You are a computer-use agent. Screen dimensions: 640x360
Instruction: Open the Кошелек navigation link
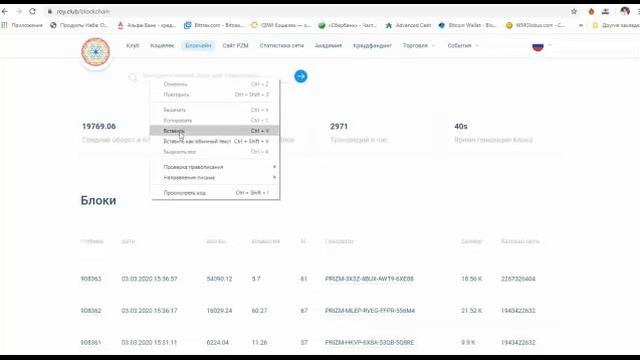[162, 46]
